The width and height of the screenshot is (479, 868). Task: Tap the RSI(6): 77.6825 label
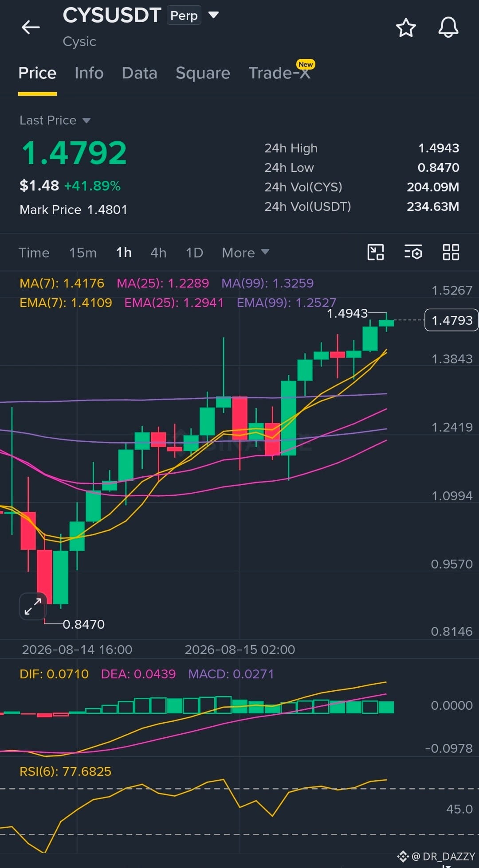[x=65, y=771]
